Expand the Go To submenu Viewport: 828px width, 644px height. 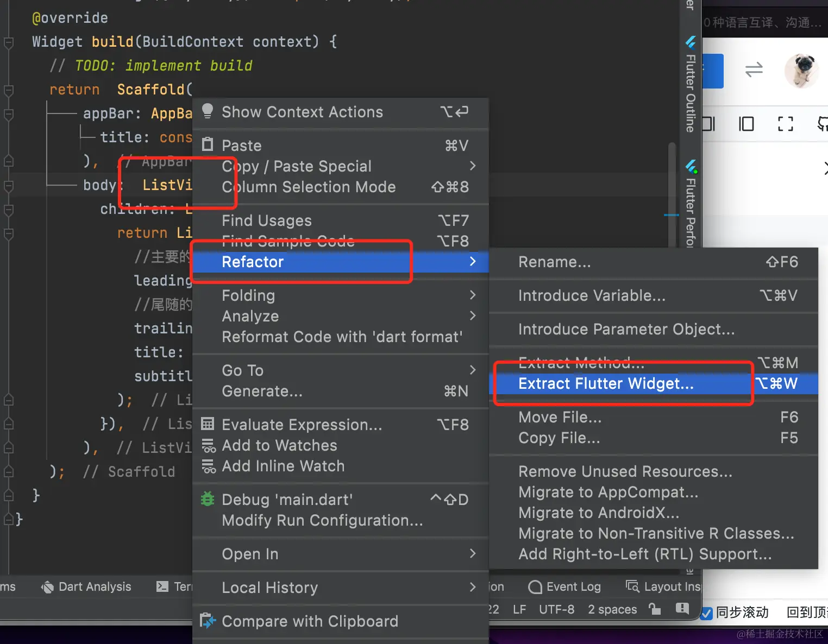tap(341, 370)
